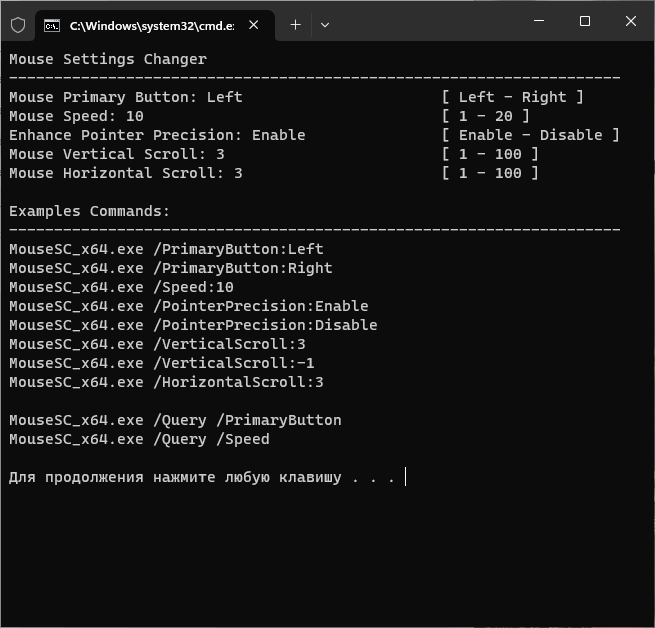Click the 'Mouse Primary Button: Left' line
The width and height of the screenshot is (655, 628).
[126, 97]
